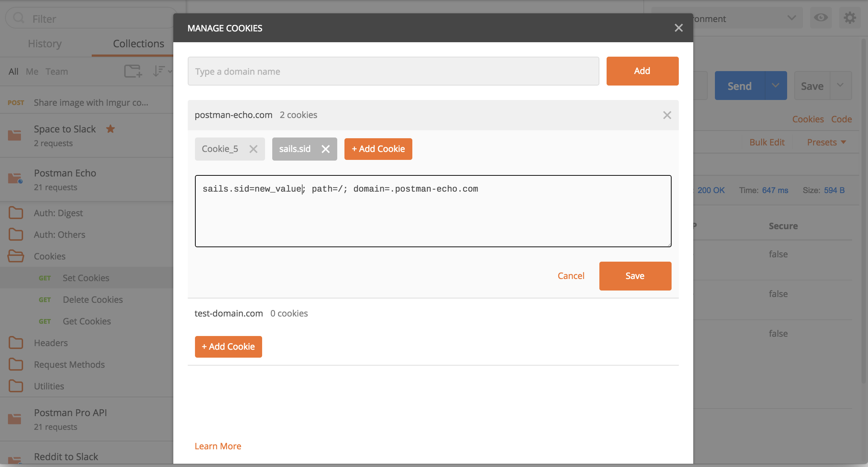Open the Presets dropdown

tap(826, 142)
